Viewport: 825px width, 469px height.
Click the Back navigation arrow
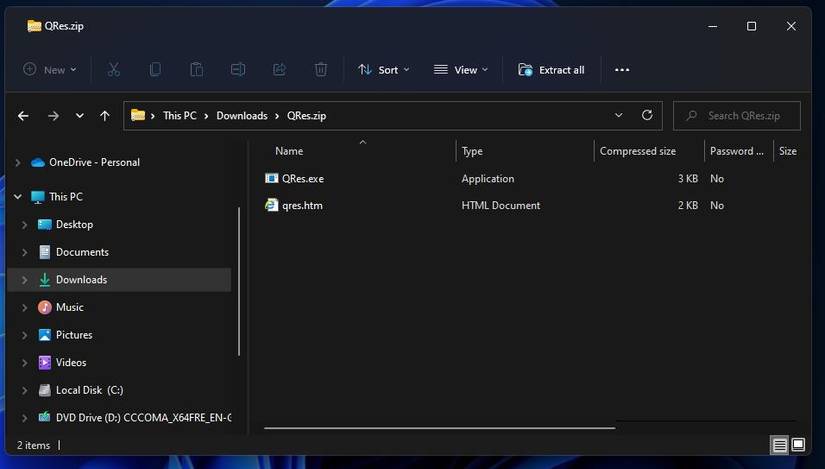coord(23,116)
